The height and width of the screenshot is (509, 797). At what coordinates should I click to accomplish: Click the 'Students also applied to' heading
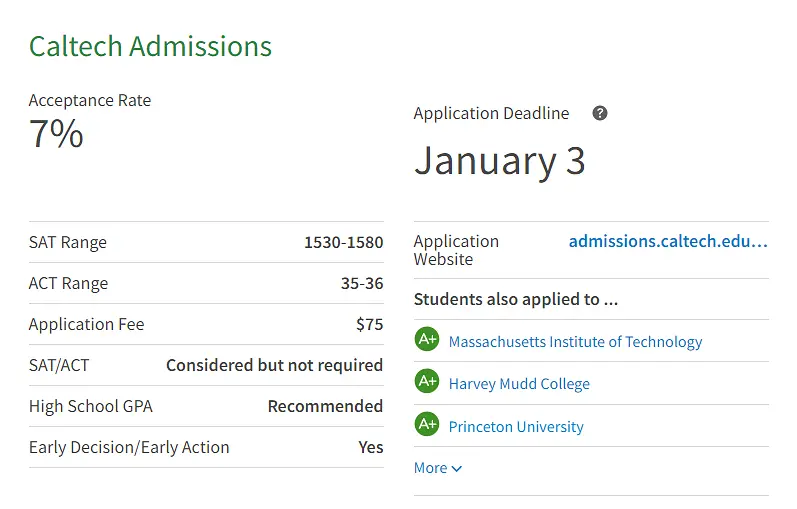click(x=516, y=299)
